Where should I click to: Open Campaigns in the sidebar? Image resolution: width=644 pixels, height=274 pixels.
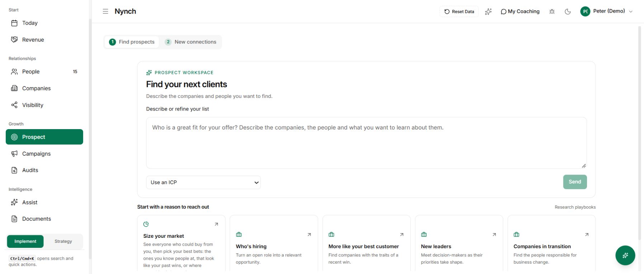44,153
